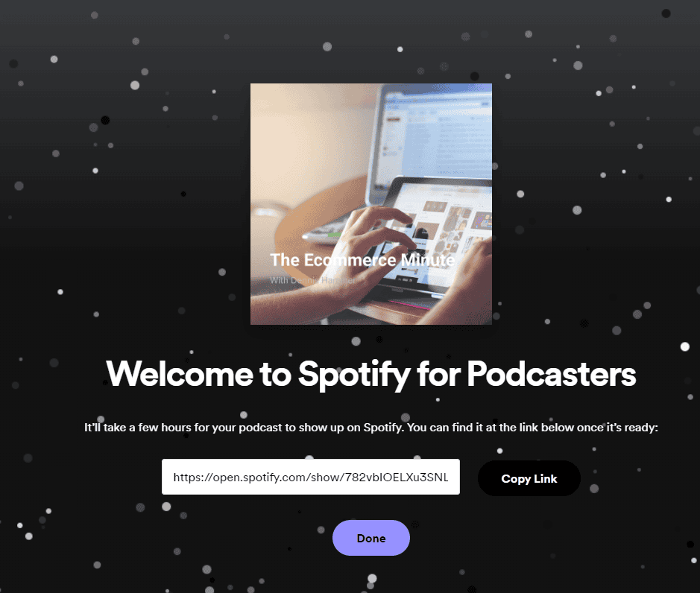This screenshot has width=700, height=593.
Task: Copy the show URL with Copy Link
Action: pos(529,478)
